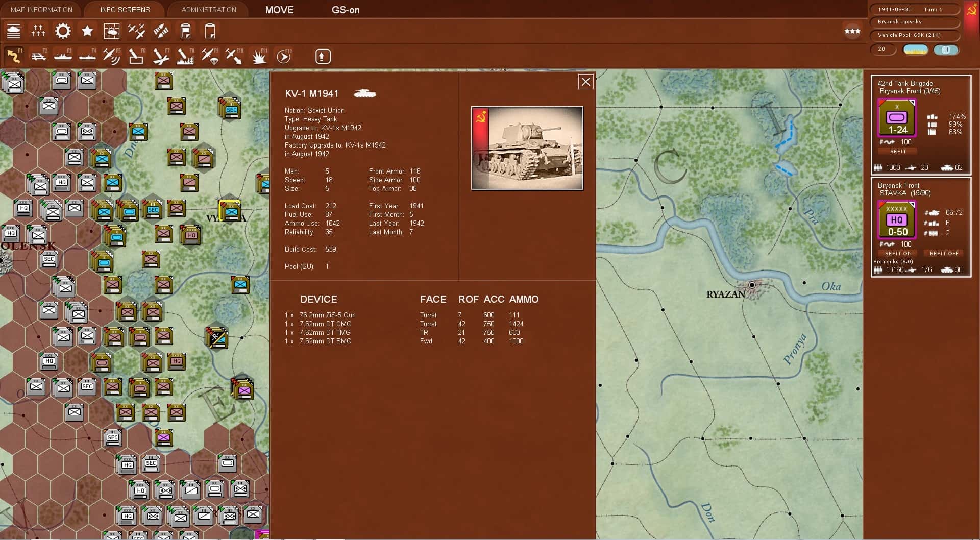980x540 pixels.
Task: Click the yellow fuel gauge near turn counter
Action: pos(916,50)
